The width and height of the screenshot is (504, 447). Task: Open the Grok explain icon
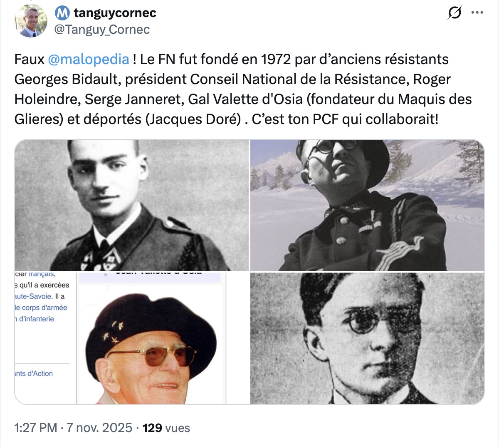[x=454, y=13]
